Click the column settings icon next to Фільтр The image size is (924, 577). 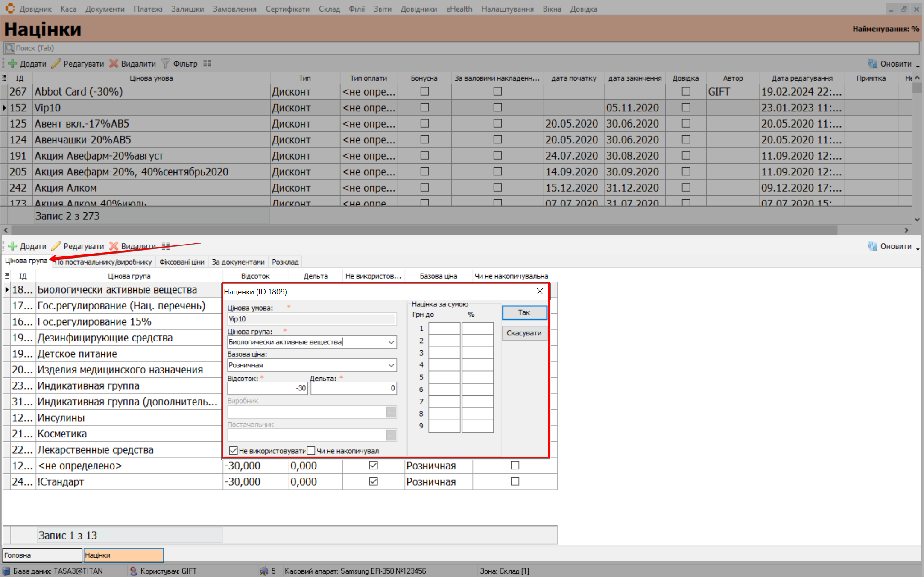(207, 64)
